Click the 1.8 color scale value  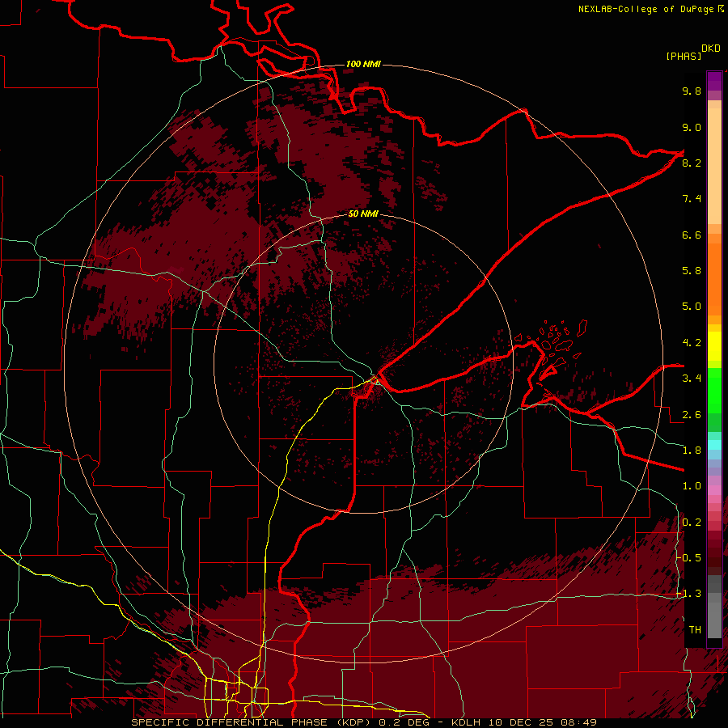click(692, 451)
